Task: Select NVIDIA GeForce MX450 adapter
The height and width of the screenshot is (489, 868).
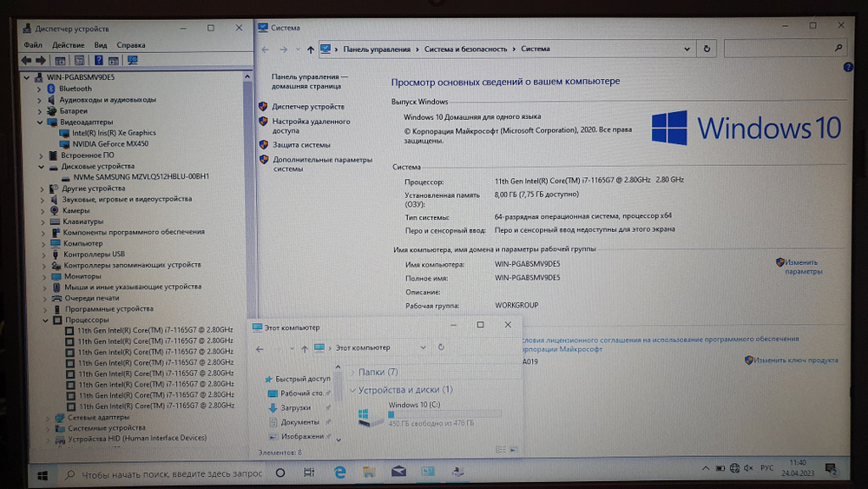Action: (110, 143)
